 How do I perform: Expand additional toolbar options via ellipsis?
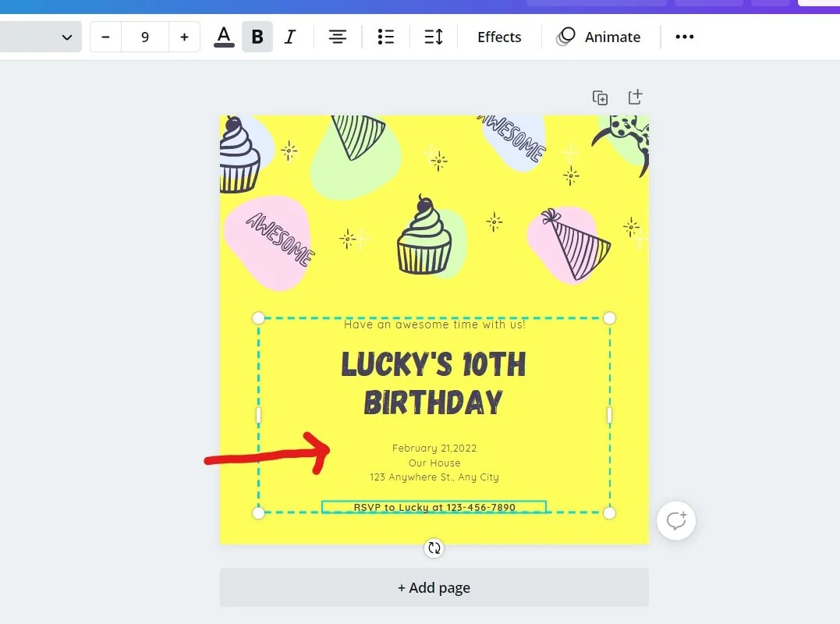[x=684, y=36]
